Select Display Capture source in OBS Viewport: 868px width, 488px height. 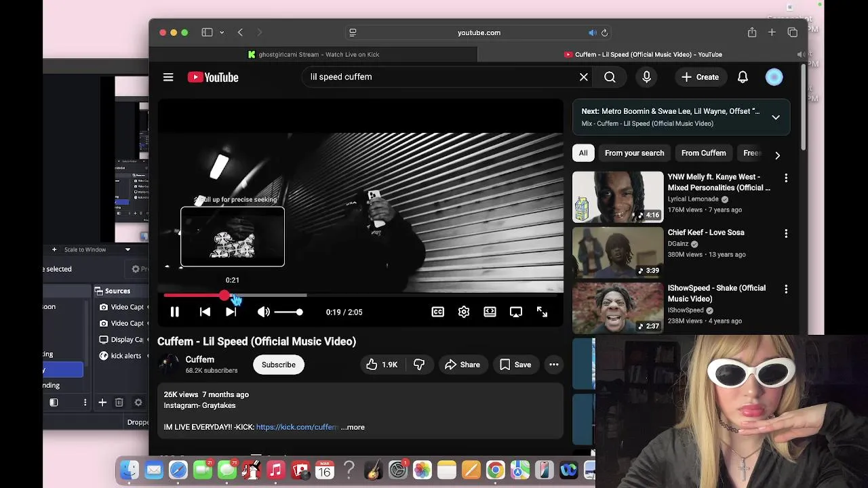click(x=121, y=340)
